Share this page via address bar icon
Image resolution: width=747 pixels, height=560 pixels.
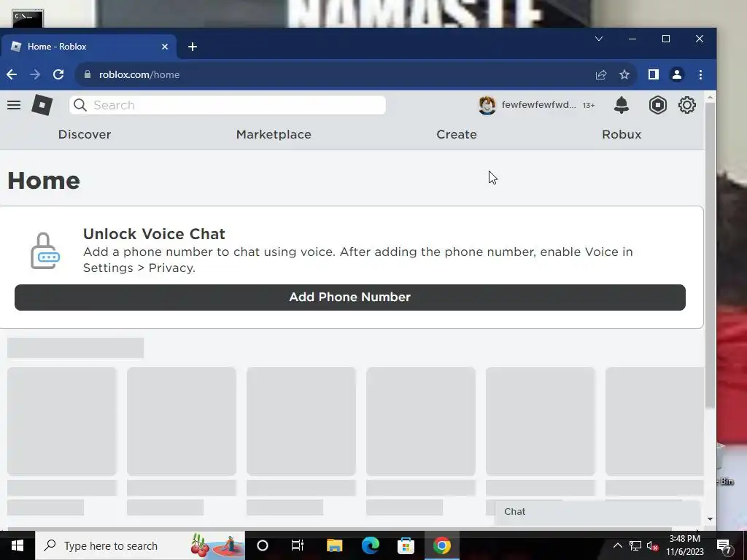pyautogui.click(x=601, y=75)
